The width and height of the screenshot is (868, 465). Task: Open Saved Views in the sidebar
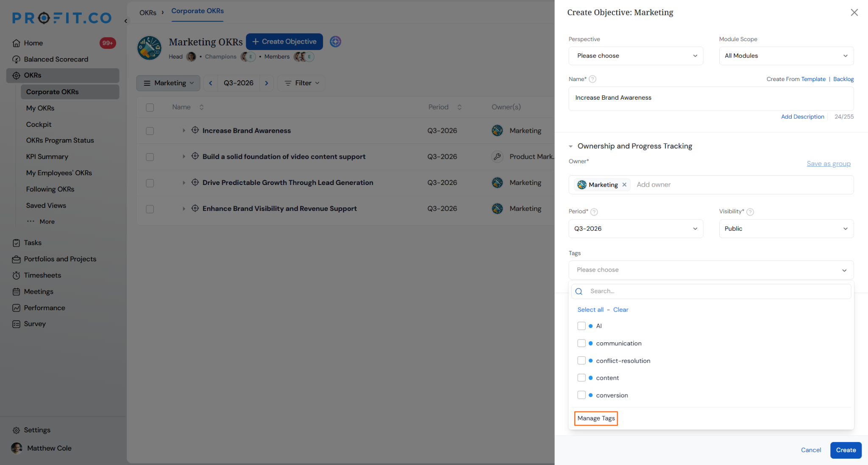pyautogui.click(x=46, y=205)
